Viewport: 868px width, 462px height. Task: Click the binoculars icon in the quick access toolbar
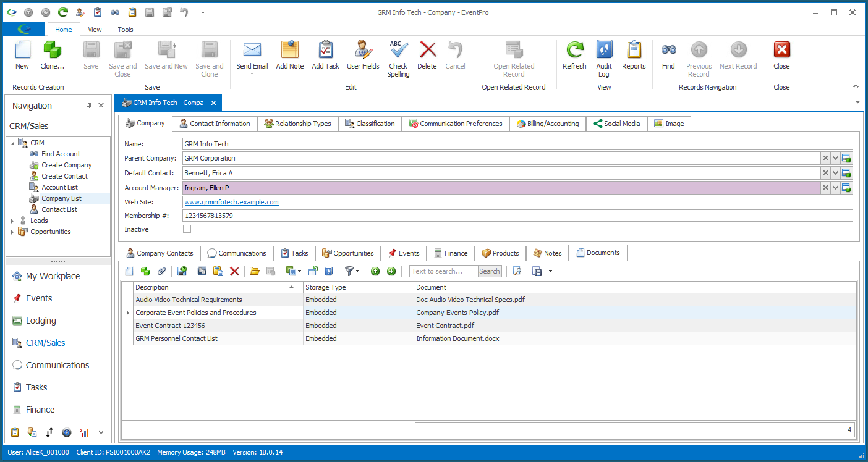tap(115, 12)
